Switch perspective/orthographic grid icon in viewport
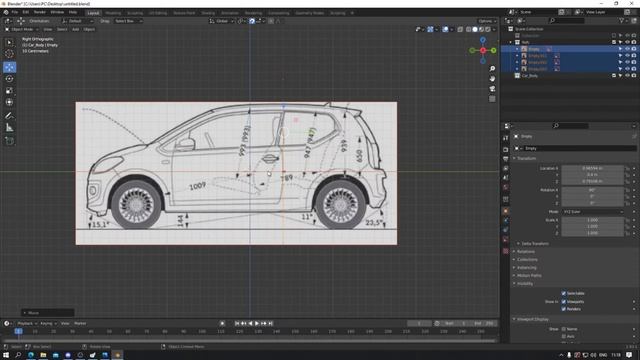Screen dimensions: 640x360 click(492, 99)
